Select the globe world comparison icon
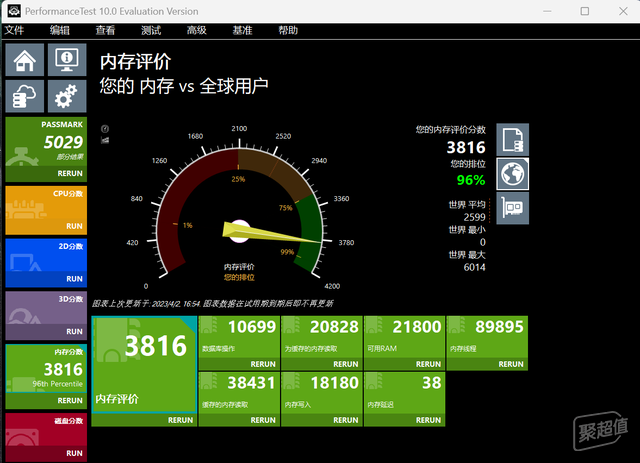Image resolution: width=640 pixels, height=463 pixels. coord(513,174)
